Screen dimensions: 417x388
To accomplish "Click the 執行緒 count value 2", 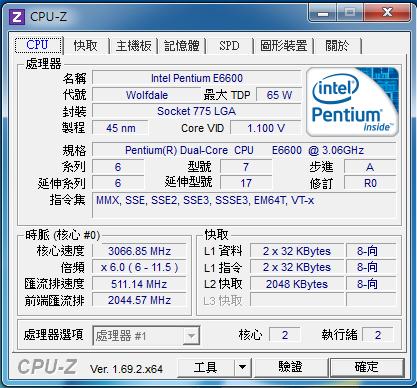I will point(378,335).
